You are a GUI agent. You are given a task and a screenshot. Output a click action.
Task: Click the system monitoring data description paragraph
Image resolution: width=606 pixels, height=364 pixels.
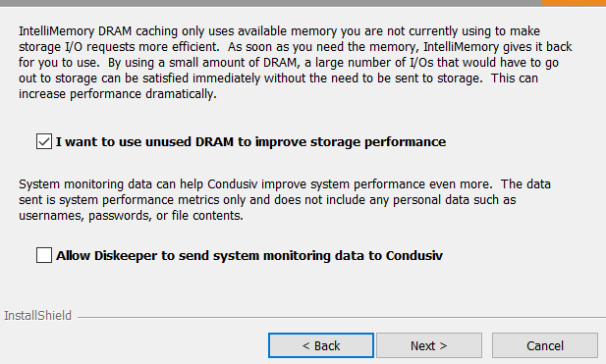point(285,199)
